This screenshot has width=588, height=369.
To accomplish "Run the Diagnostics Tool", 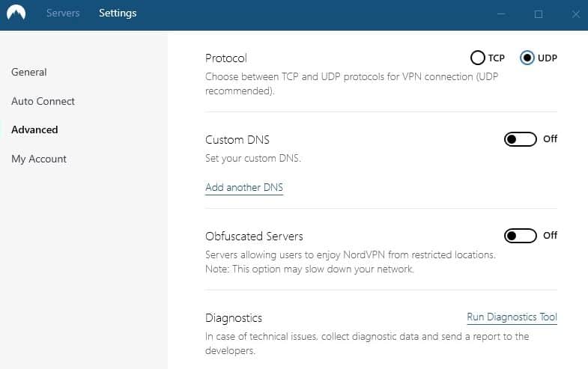I will point(512,317).
